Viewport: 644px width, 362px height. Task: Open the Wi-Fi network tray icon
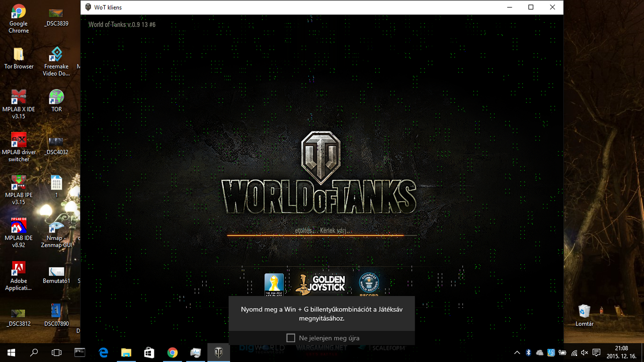[574, 352]
